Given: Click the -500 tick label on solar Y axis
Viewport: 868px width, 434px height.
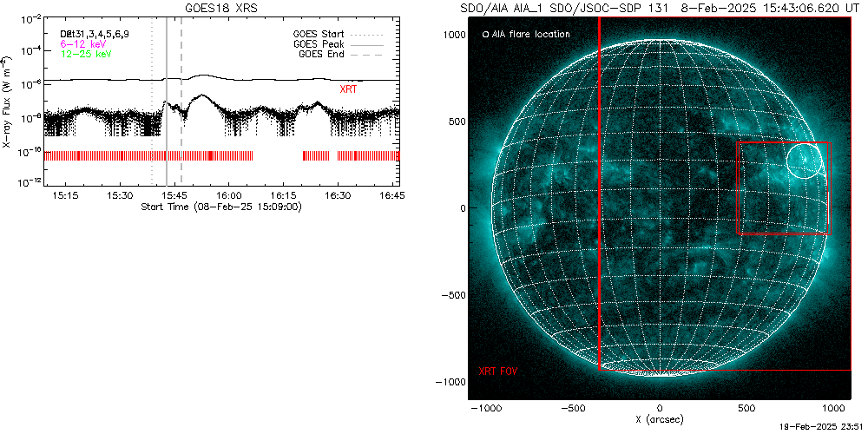Looking at the screenshot, I should tap(451, 295).
